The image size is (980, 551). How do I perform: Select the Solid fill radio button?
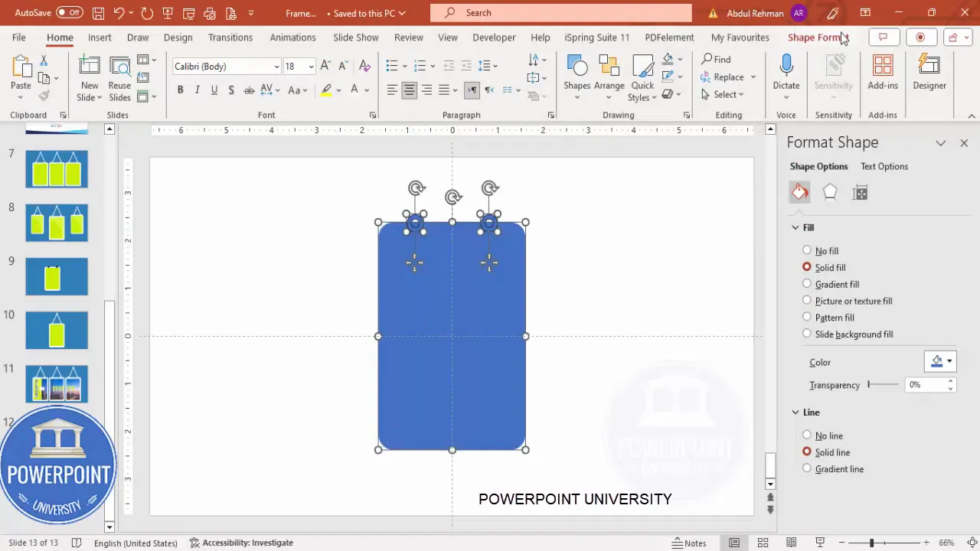point(807,267)
